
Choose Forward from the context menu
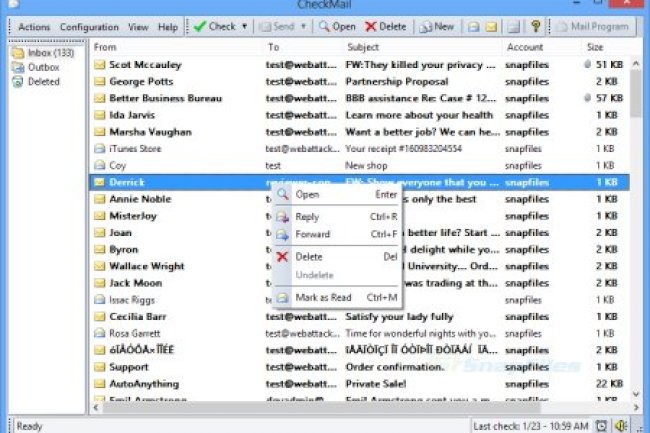312,235
